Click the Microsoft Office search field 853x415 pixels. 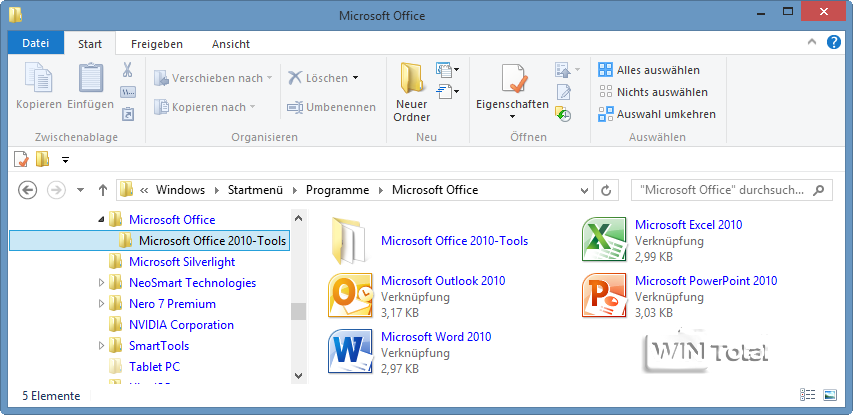click(x=731, y=190)
